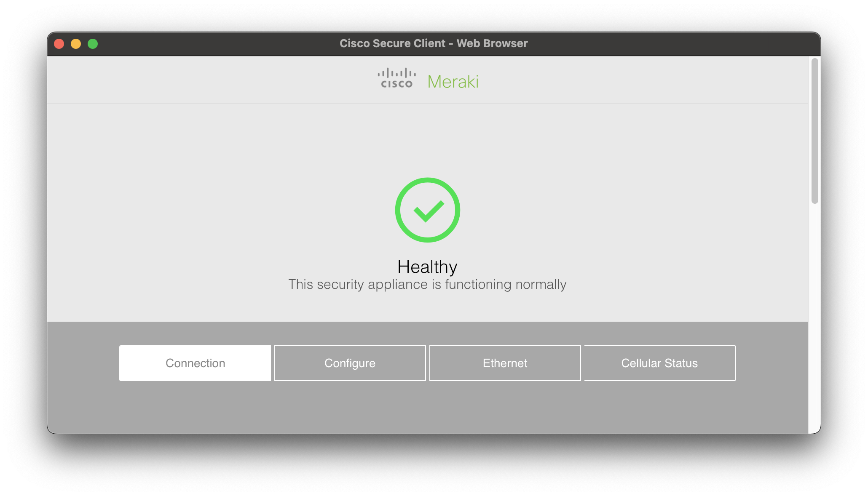Image resolution: width=868 pixels, height=496 pixels.
Task: Click the green Meraki wordmark
Action: (453, 81)
